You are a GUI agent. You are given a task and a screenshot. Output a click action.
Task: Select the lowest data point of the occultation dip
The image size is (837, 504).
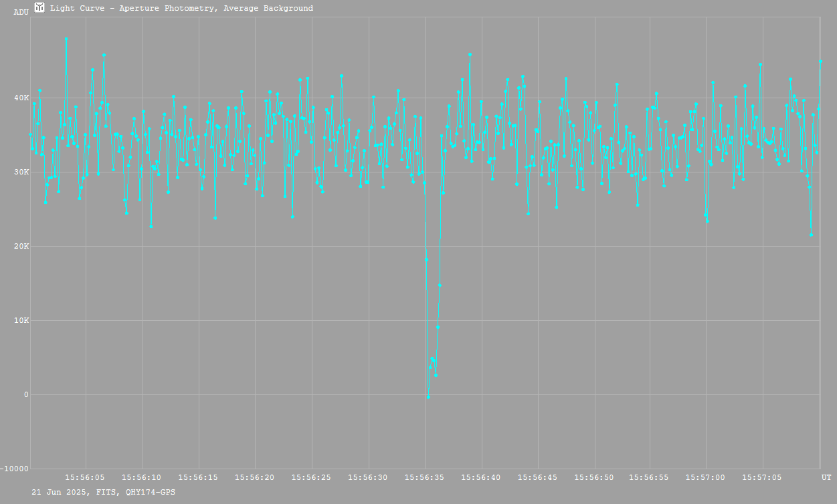pos(428,397)
